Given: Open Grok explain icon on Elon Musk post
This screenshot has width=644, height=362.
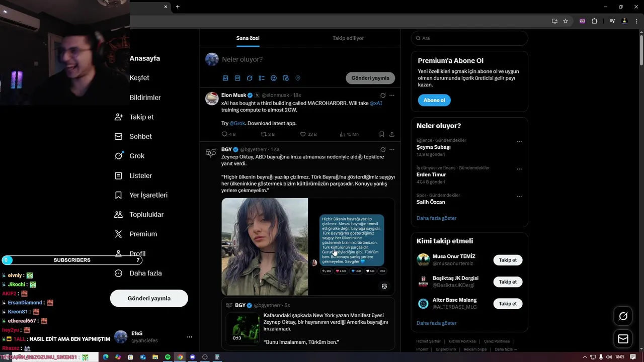Looking at the screenshot, I should tap(383, 95).
